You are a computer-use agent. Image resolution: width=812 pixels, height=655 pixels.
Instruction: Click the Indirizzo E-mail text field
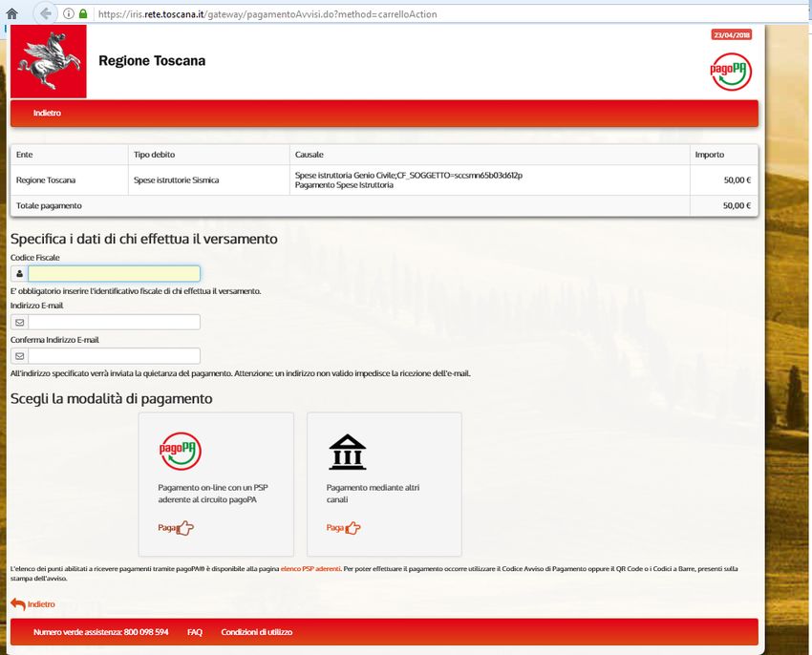[x=114, y=322]
